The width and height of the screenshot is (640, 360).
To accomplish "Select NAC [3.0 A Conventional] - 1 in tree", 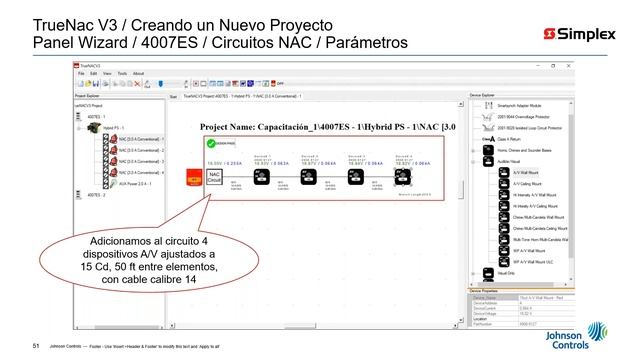I will tap(141, 139).
